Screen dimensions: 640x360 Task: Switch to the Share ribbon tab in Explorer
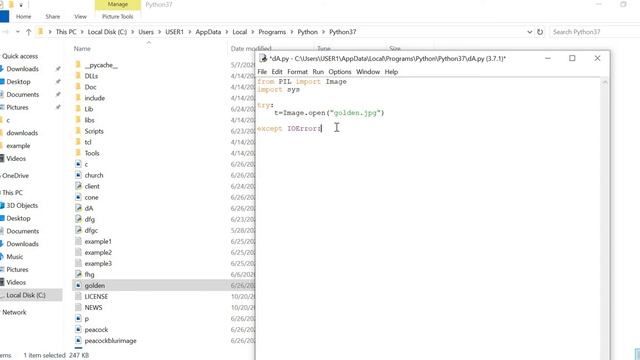53,16
